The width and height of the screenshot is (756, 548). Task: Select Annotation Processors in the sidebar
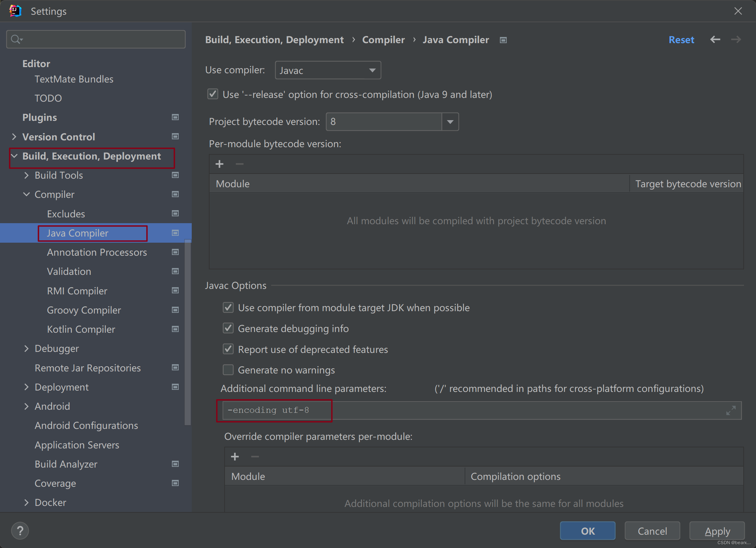click(x=97, y=252)
